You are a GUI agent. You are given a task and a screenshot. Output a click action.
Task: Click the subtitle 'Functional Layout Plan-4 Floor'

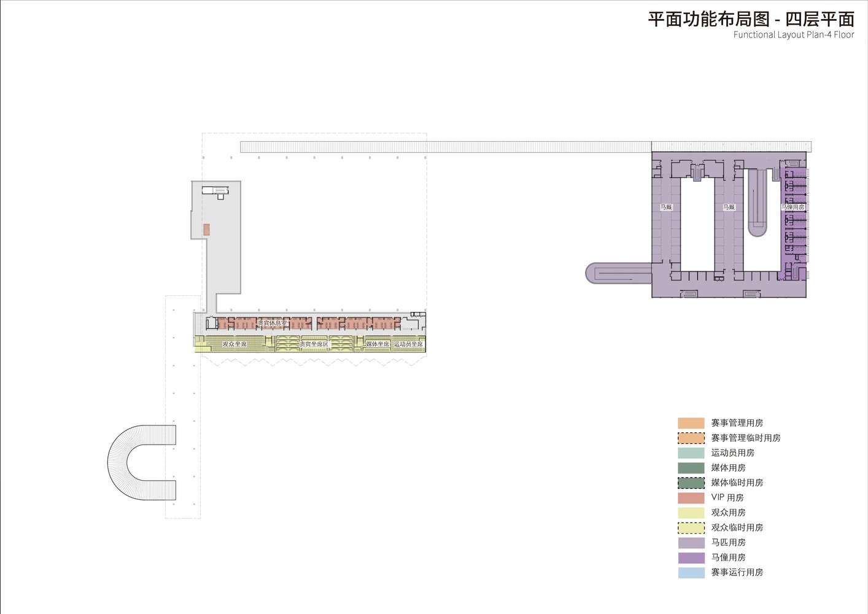[x=794, y=35]
